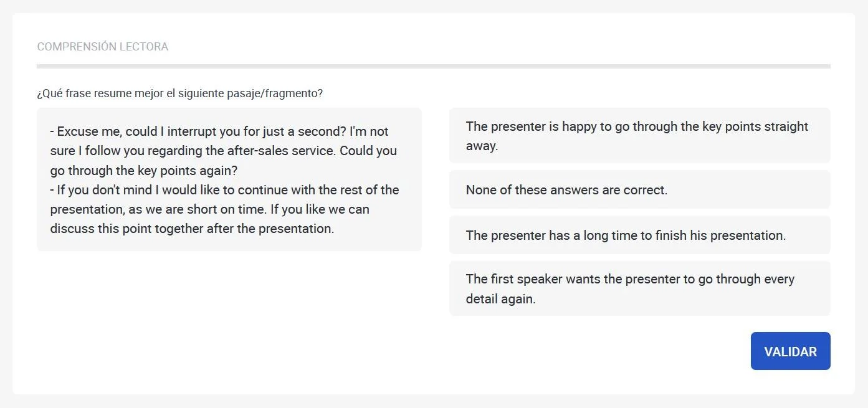This screenshot has width=868, height=408.
Task: Click the COMPRENSIÓN LECTORA section heading
Action: click(103, 47)
